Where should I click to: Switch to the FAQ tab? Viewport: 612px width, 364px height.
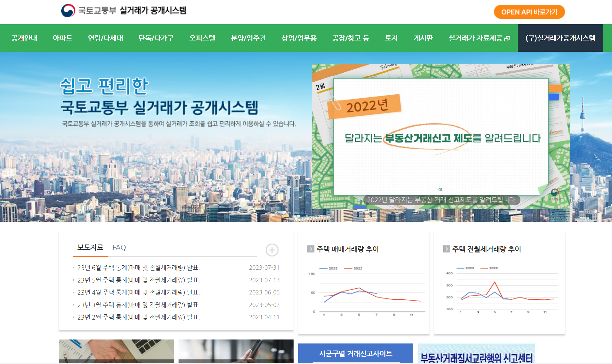click(x=119, y=248)
